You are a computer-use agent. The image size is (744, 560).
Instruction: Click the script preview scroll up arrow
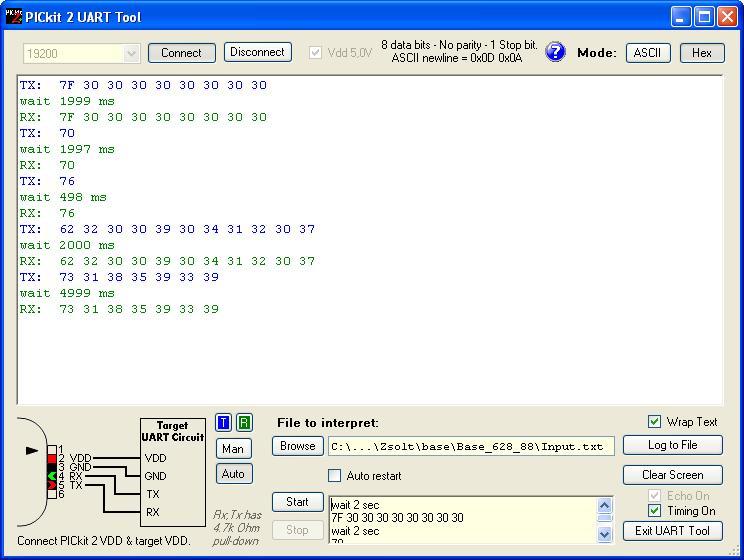[x=604, y=505]
